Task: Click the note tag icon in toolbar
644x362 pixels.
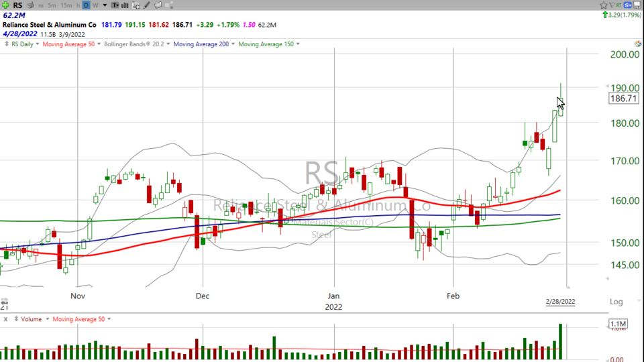Action: (x=158, y=5)
